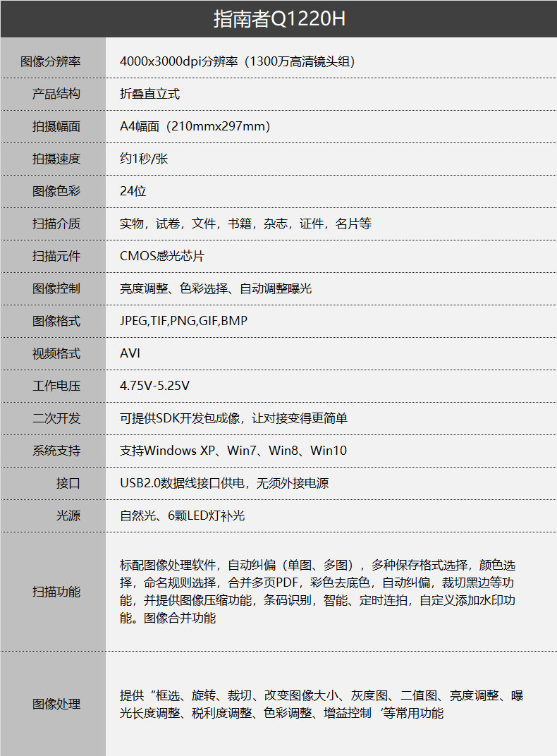This screenshot has height=756, width=557.
Task: Select the 二次开发 label
Action: (x=56, y=418)
